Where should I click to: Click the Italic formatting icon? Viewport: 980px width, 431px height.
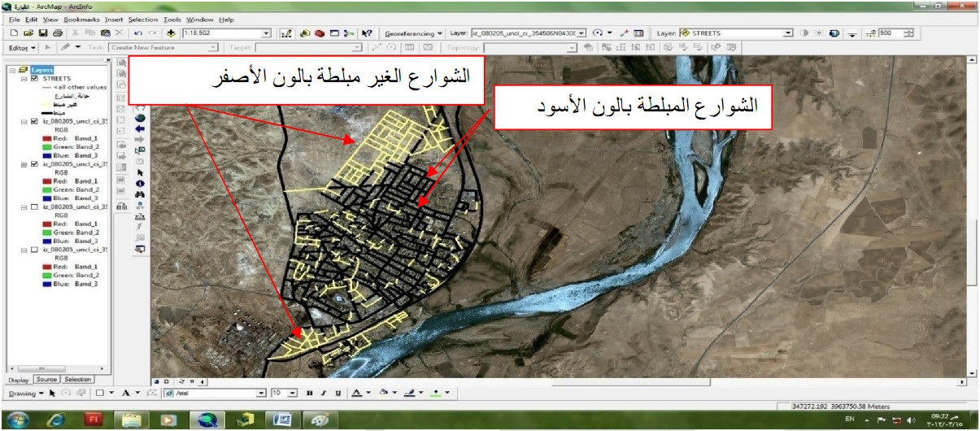[324, 393]
